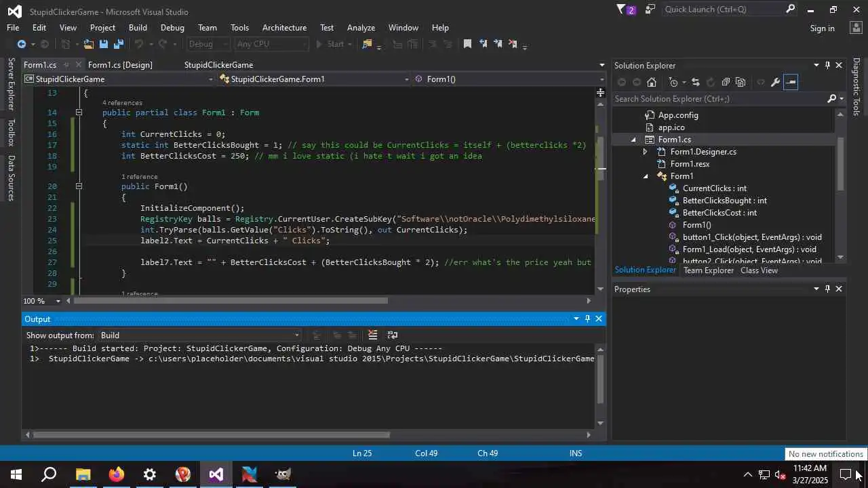
Task: Click the Windows Start button
Action: point(16,474)
